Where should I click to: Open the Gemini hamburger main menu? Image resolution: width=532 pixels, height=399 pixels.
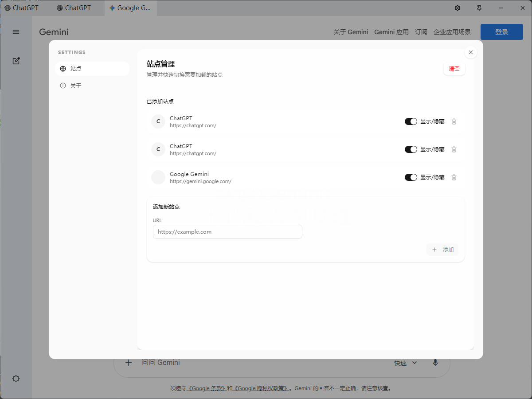coord(16,32)
